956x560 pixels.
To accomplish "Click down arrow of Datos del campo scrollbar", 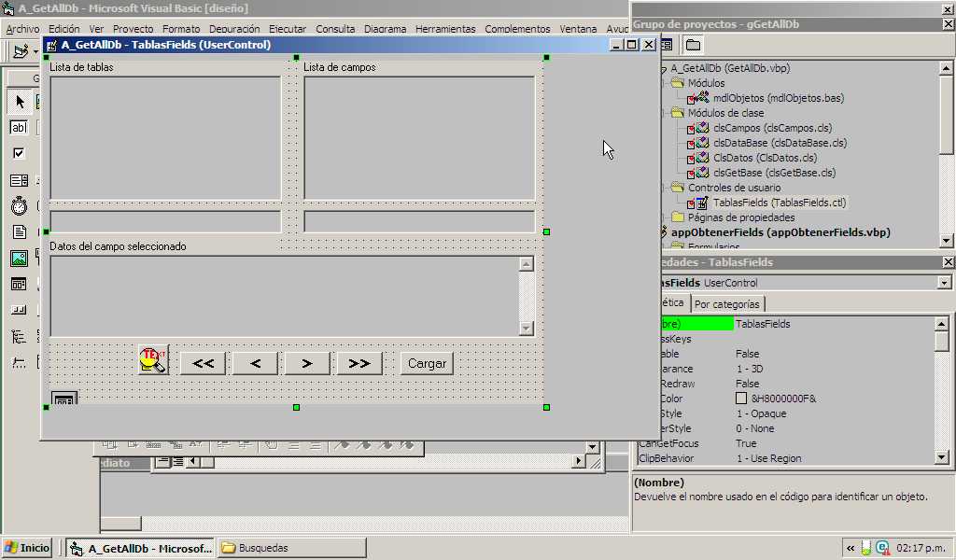I will [527, 328].
